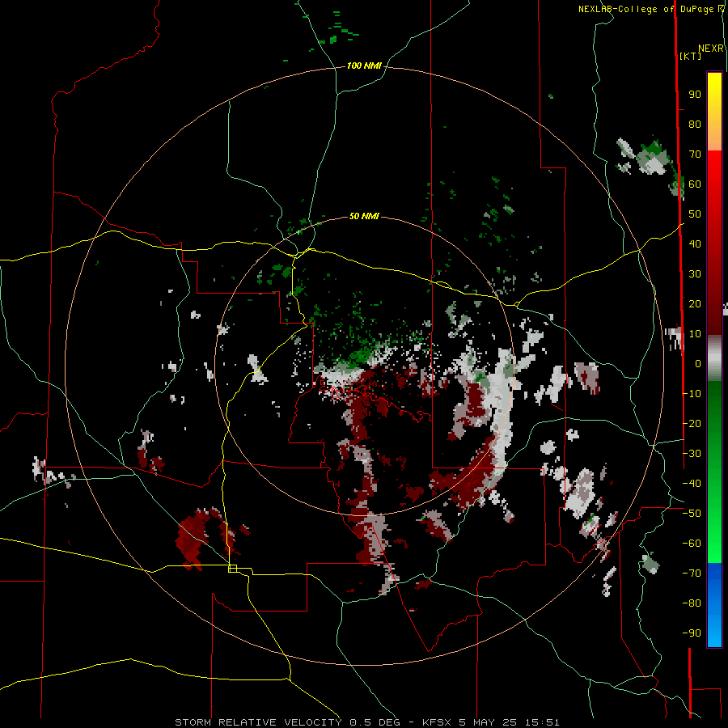
Task: Click the positive 60 scale label
Action: point(695,184)
